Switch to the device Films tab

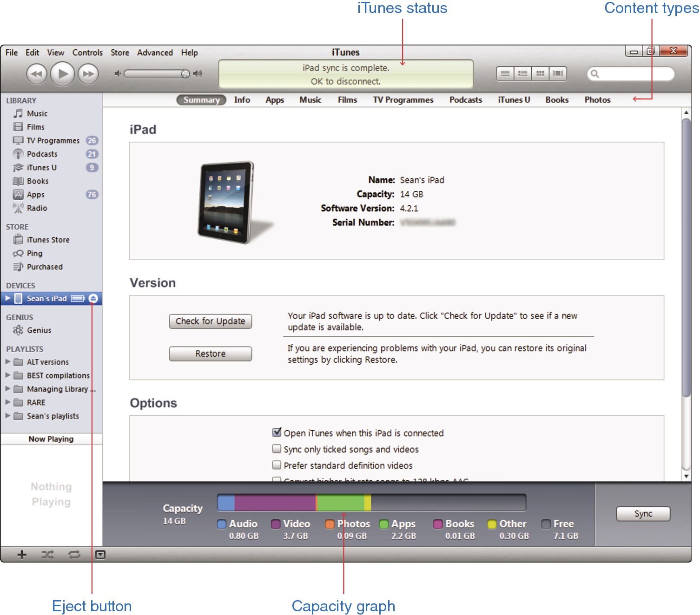tap(347, 100)
